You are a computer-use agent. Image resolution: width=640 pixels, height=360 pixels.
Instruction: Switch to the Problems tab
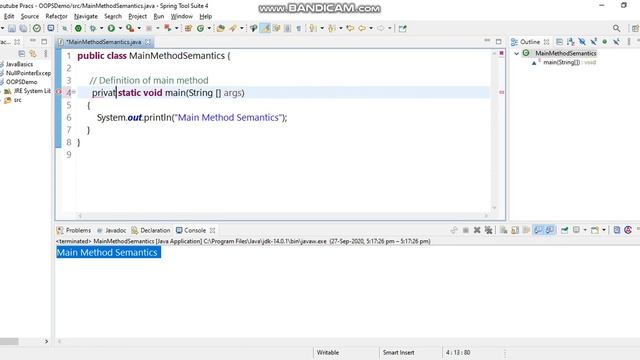coord(74,230)
